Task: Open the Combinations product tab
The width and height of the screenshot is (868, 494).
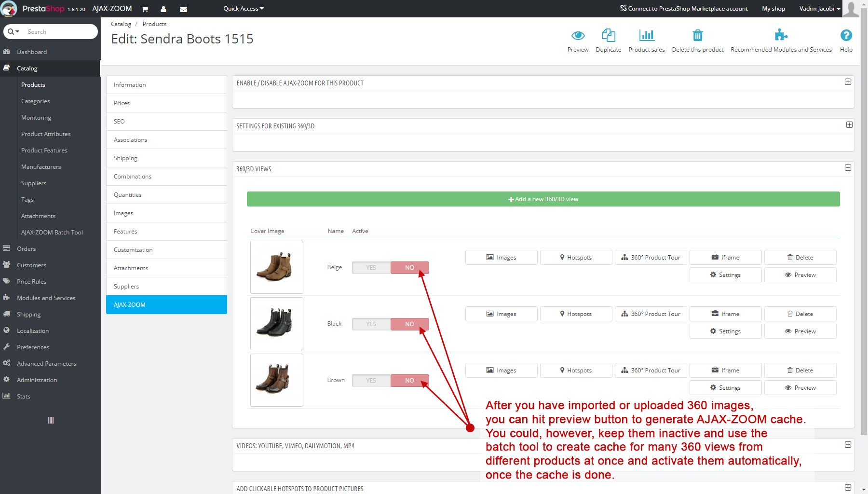Action: tap(166, 177)
